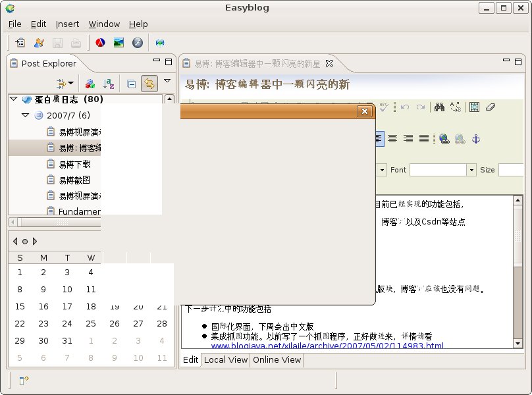The height and width of the screenshot is (395, 532).
Task: Click the ABC spell check icon
Action: (384, 107)
